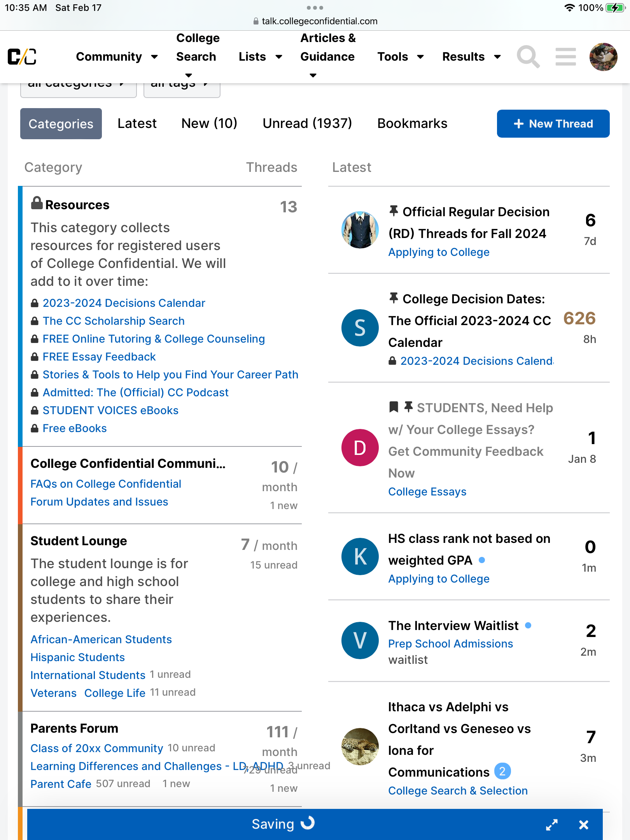Open the search magnifier icon

coord(528,57)
